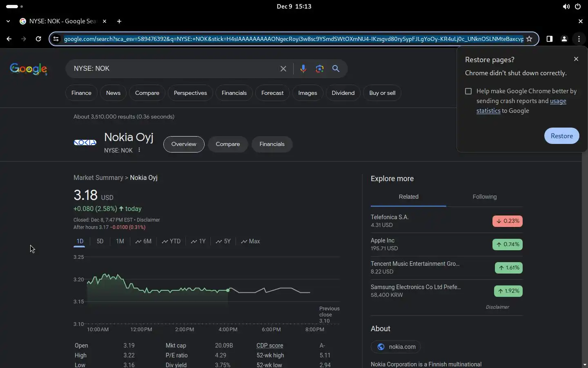View site information icon in address bar
The height and width of the screenshot is (368, 588).
(56, 39)
